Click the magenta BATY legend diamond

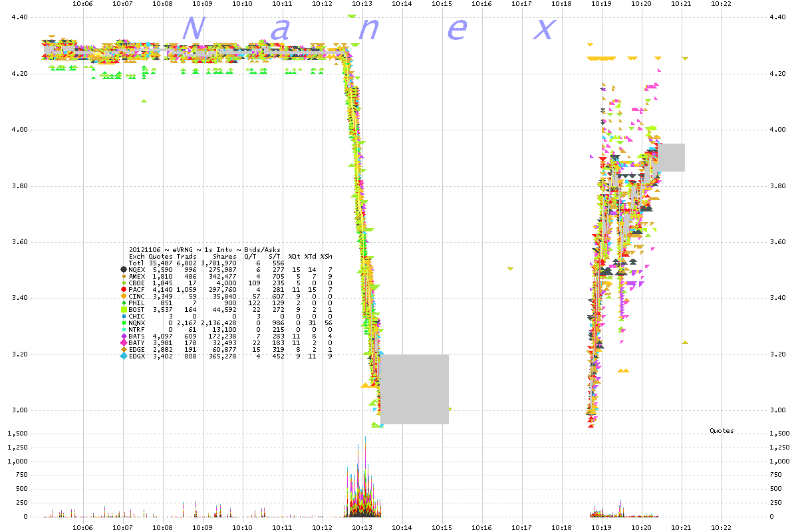tap(124, 342)
